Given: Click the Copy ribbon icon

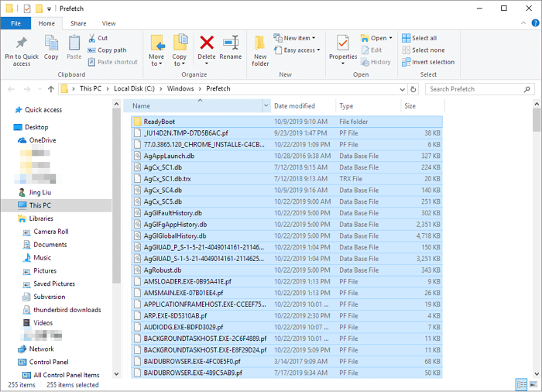Looking at the screenshot, I should [51, 43].
